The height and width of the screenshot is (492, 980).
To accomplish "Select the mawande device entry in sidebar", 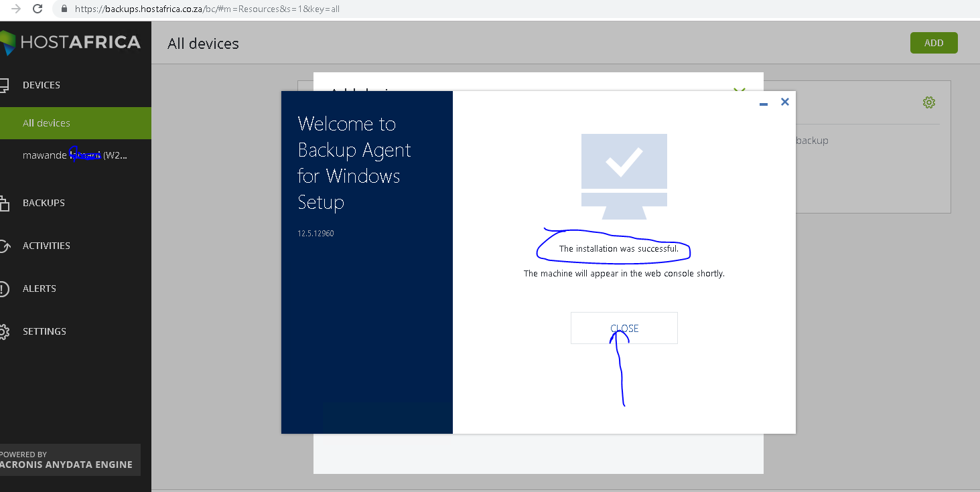I will [76, 155].
